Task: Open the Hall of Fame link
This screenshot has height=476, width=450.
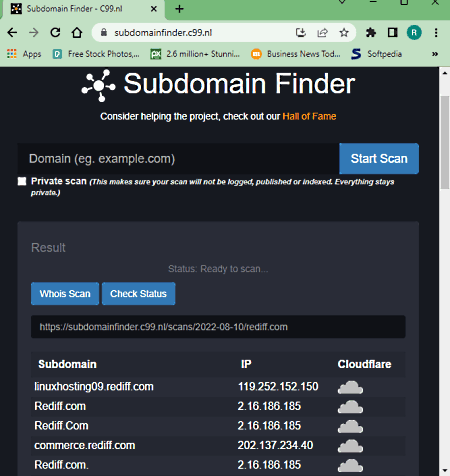Action: click(x=309, y=116)
